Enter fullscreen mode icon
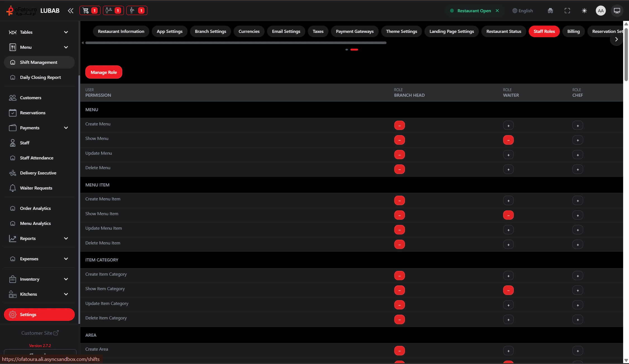 (x=567, y=11)
